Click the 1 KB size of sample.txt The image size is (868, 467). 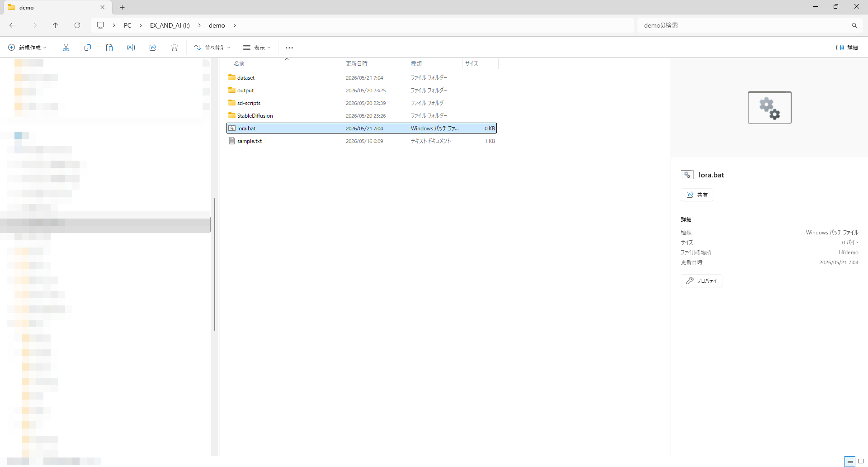490,141
